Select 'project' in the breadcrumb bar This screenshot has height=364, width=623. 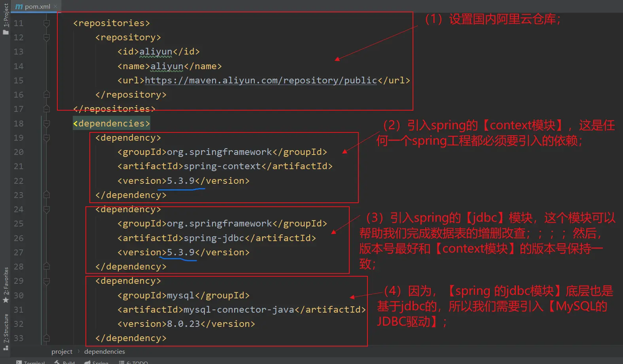(x=62, y=351)
